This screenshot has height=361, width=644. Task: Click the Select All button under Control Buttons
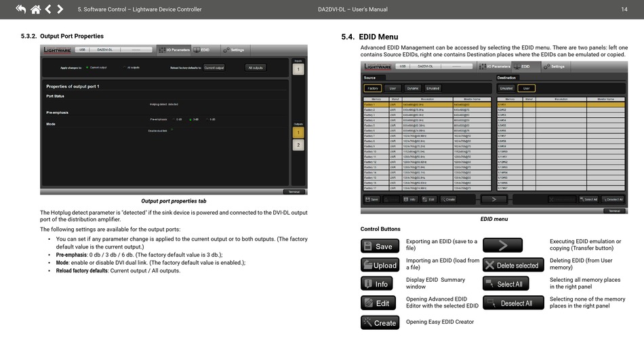point(512,284)
